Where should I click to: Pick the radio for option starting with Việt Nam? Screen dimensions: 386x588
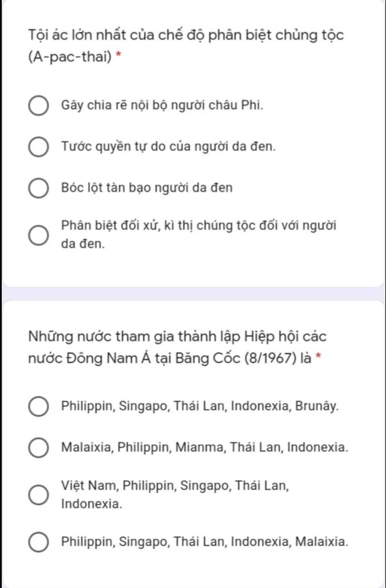pyautogui.click(x=38, y=494)
